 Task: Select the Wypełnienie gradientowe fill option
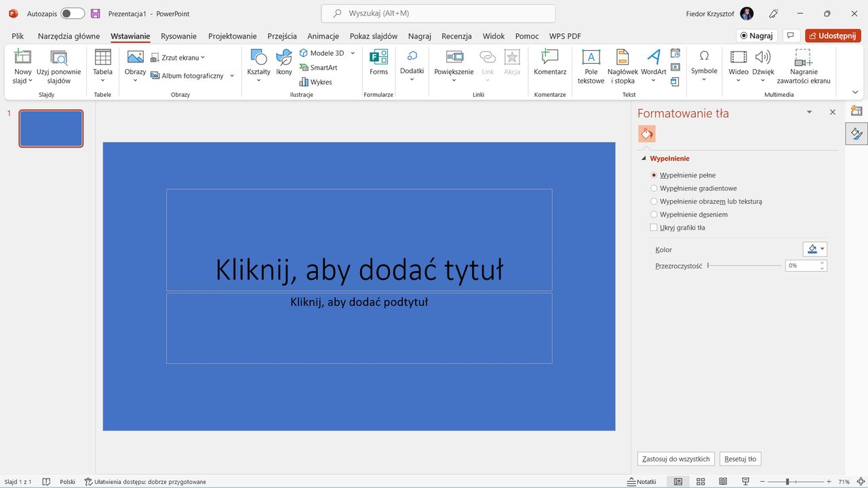click(x=654, y=188)
